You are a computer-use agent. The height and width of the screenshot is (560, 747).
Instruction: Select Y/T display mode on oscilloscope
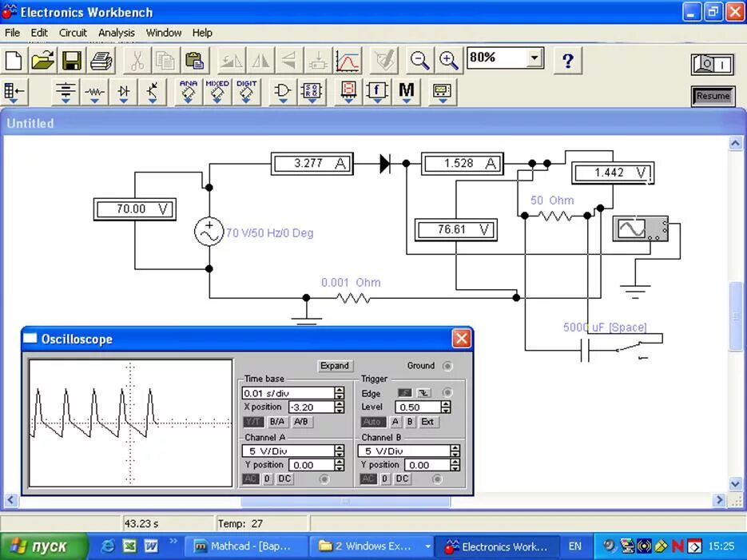pos(253,422)
